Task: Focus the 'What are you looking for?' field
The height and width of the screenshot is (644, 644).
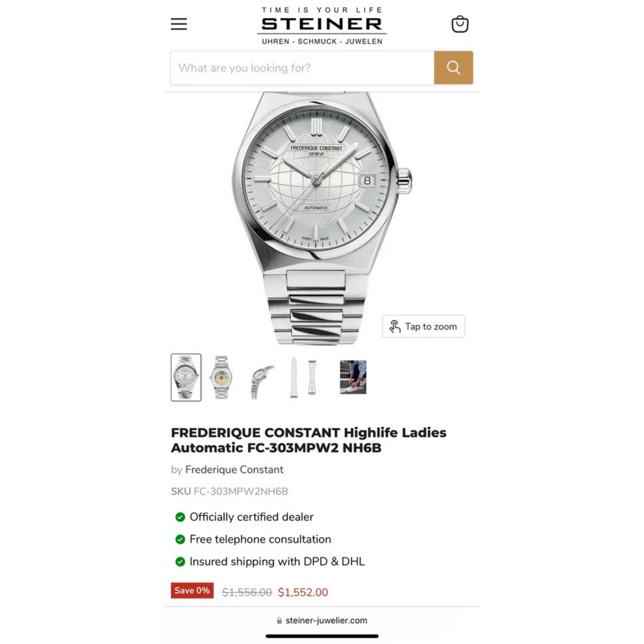Action: click(x=302, y=68)
